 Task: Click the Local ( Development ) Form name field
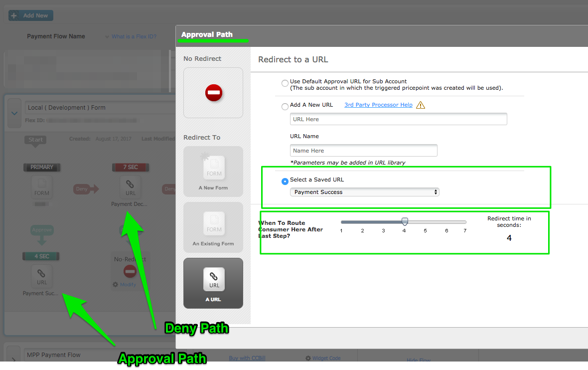coord(100,108)
